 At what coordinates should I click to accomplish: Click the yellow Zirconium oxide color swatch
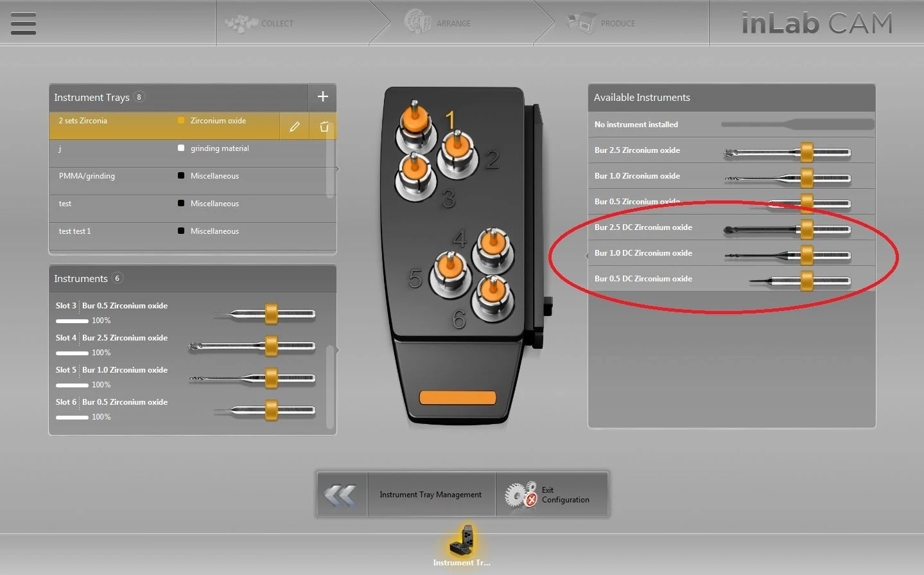point(181,120)
